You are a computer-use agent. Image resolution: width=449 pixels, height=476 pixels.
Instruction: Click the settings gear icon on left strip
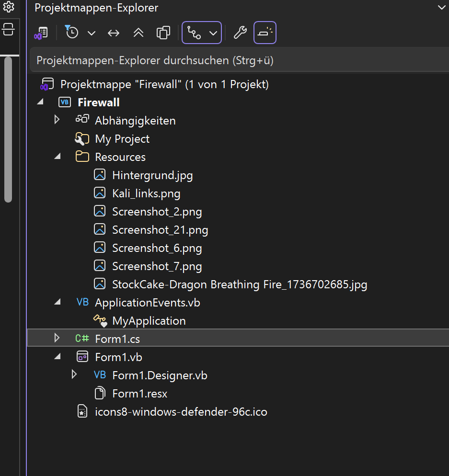pyautogui.click(x=9, y=7)
